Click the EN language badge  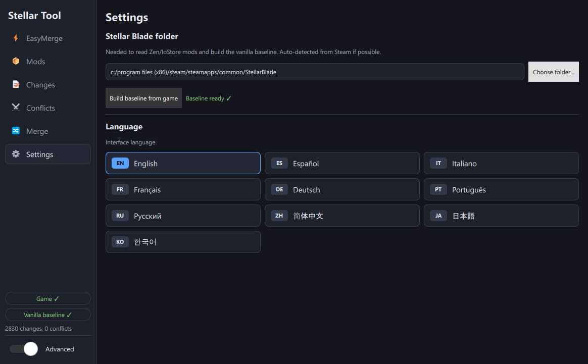pos(120,163)
